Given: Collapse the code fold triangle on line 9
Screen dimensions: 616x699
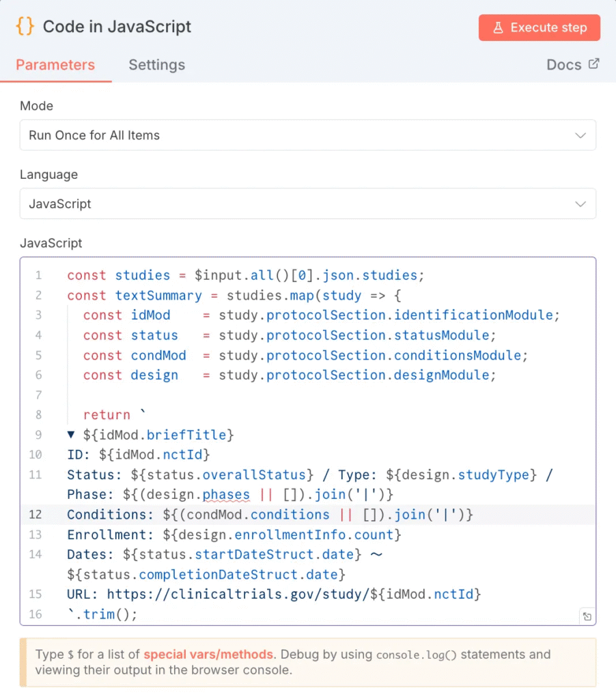Looking at the screenshot, I should [x=71, y=434].
